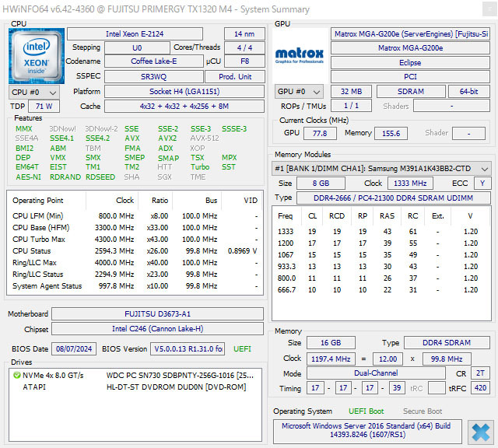498x448 pixels.
Task: Click the SDRAM video memory type field
Action: click(x=411, y=92)
